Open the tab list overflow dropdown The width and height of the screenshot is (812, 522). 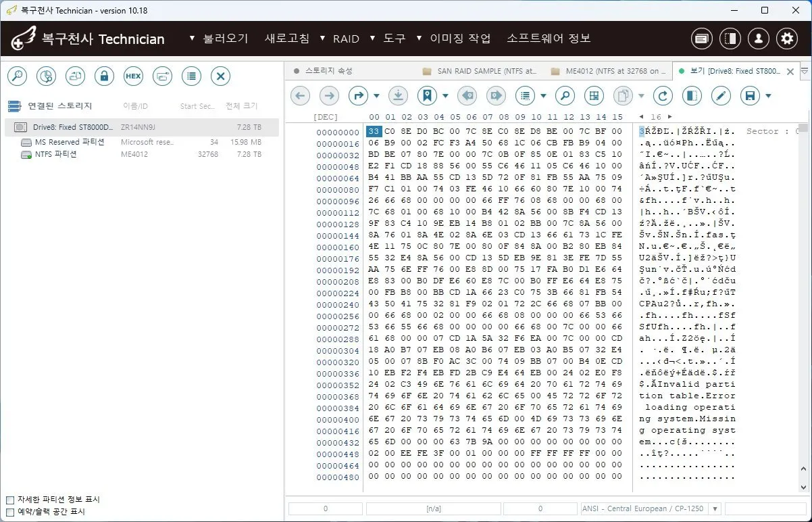coord(805,71)
